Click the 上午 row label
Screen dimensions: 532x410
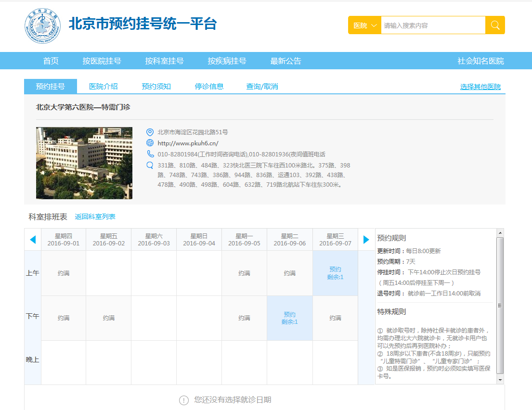click(33, 273)
